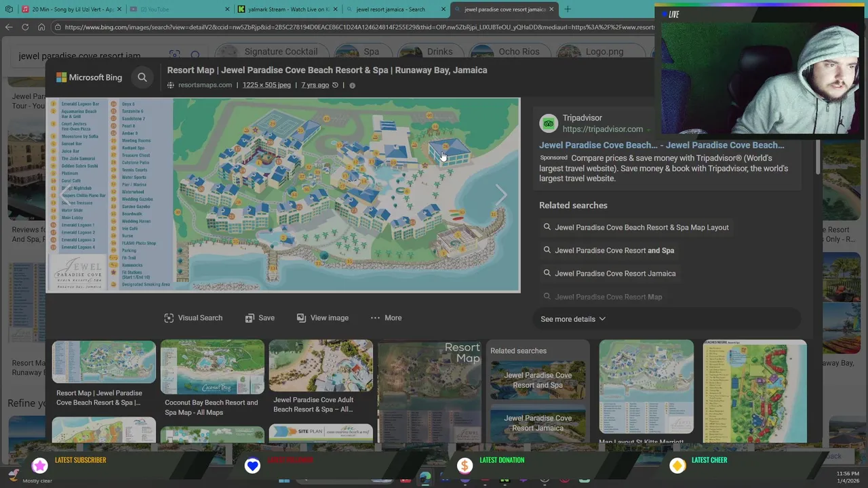Viewport: 868px width, 488px height.
Task: Click visual search camera icon in search box
Action: coord(175,55)
